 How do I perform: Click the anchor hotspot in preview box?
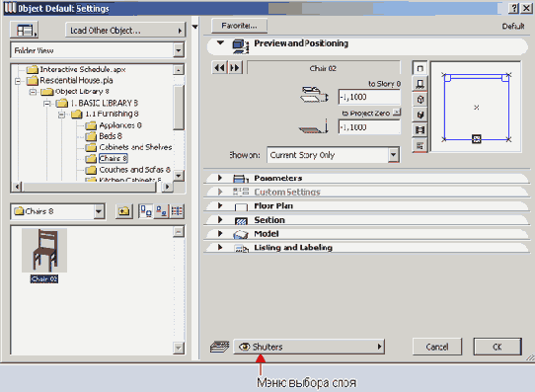(x=477, y=139)
